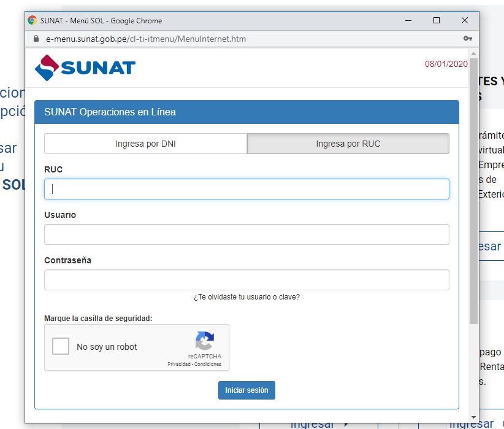The height and width of the screenshot is (429, 504).
Task: Check the 'No soy un robot' checkbox
Action: (x=61, y=346)
